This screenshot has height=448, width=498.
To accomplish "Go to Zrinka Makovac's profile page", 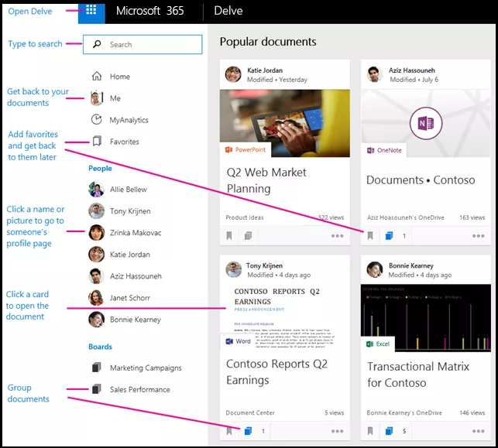I will [135, 233].
